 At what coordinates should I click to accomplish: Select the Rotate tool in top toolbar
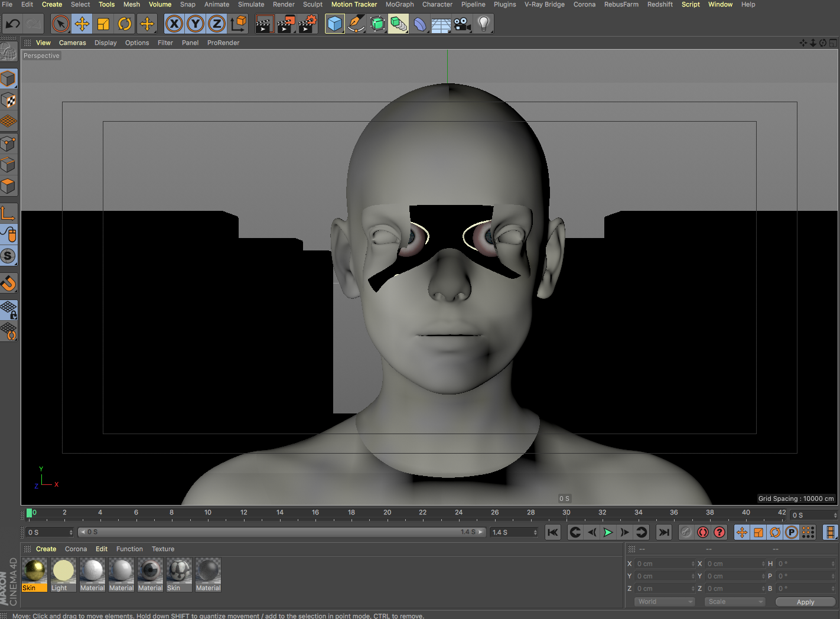click(125, 24)
